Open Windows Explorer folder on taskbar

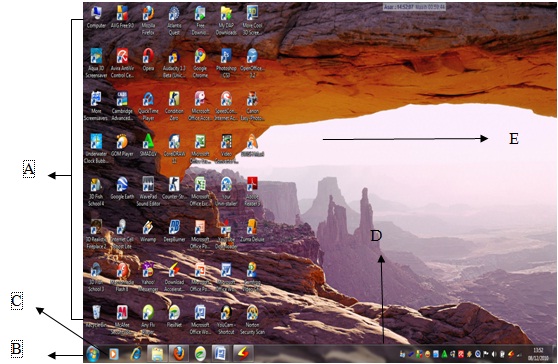(157, 354)
